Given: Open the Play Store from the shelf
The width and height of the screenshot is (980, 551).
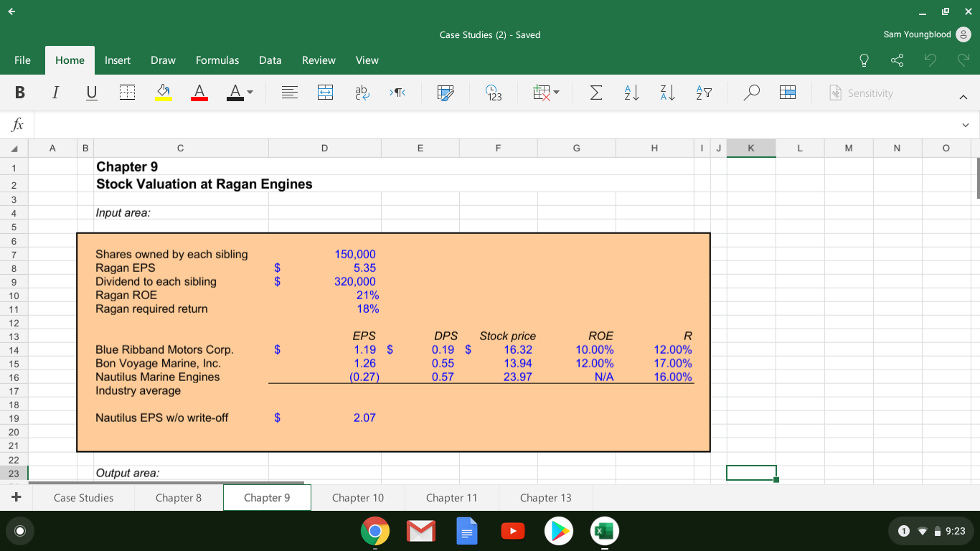Looking at the screenshot, I should tap(558, 531).
